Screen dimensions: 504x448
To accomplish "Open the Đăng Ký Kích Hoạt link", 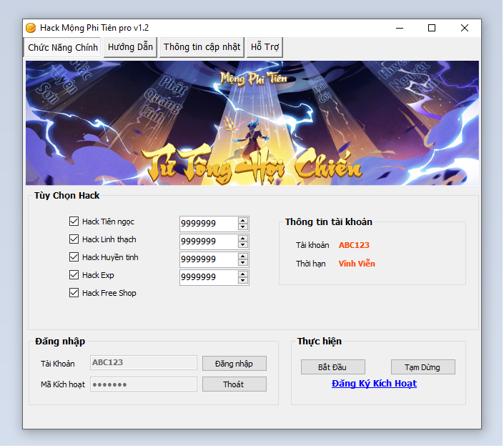I will coord(374,384).
